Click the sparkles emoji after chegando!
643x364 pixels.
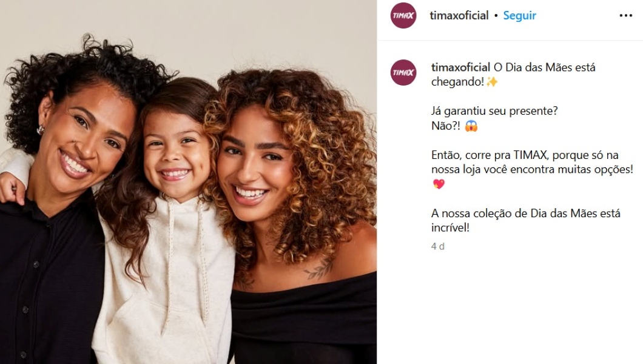[x=492, y=82]
